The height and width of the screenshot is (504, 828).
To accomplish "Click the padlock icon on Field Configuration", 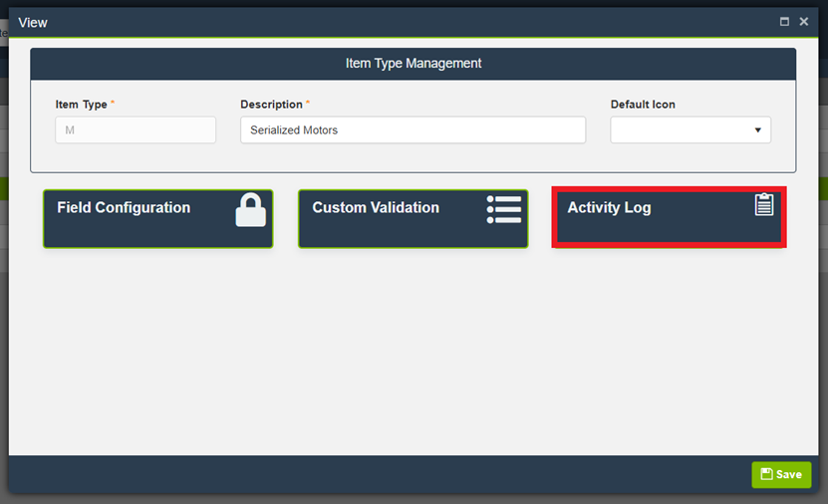I will 250,210.
